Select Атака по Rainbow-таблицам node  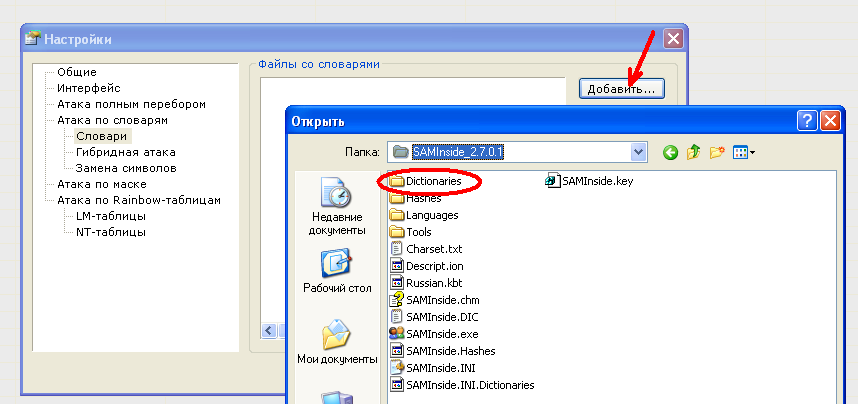139,200
